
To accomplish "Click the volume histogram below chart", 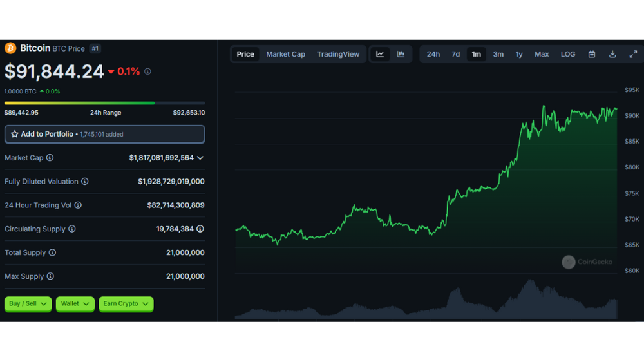I will tap(426, 300).
